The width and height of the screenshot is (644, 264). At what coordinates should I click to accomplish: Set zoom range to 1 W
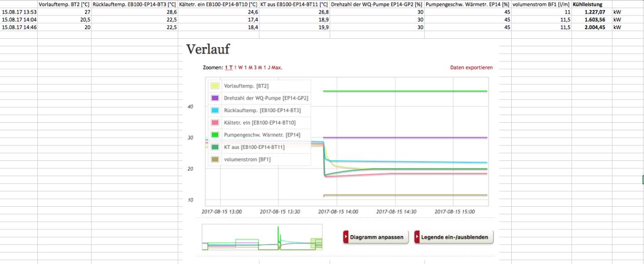click(x=239, y=67)
